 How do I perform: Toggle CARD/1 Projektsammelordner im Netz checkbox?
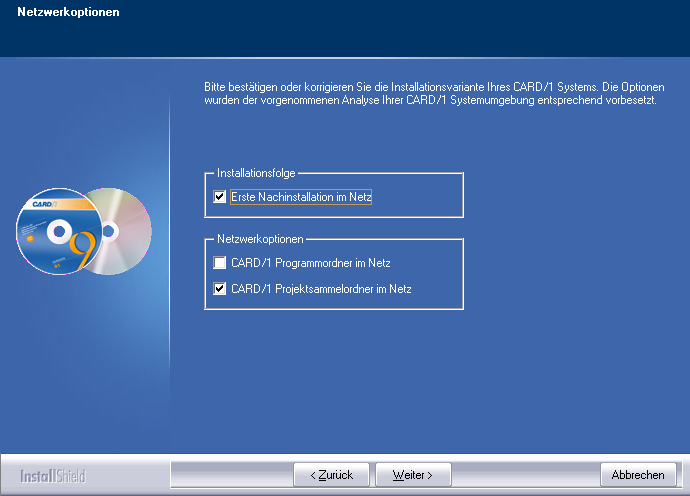tap(220, 289)
